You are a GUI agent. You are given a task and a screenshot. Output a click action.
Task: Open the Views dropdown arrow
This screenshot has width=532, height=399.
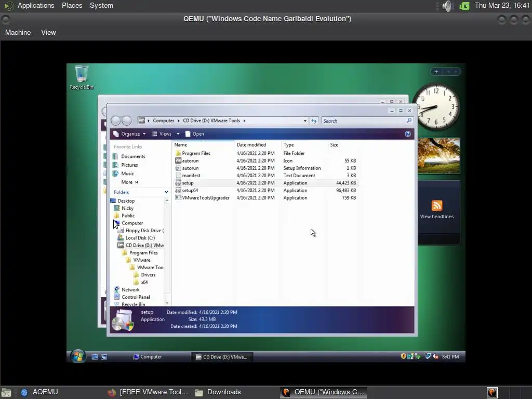point(178,134)
